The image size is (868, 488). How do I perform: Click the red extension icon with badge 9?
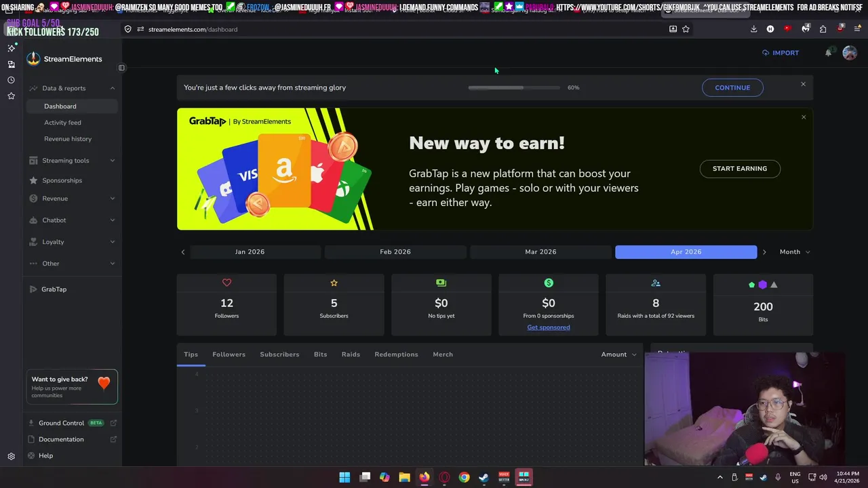click(x=840, y=29)
